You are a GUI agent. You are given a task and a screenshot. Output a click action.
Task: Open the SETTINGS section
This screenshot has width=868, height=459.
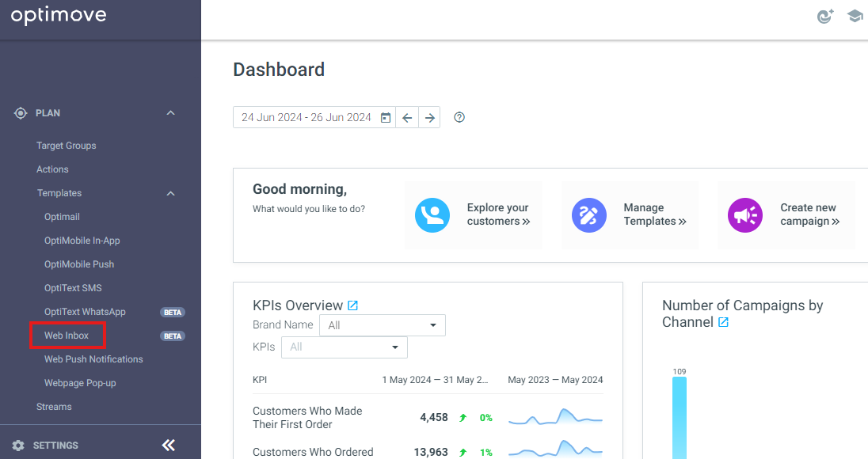coord(55,446)
